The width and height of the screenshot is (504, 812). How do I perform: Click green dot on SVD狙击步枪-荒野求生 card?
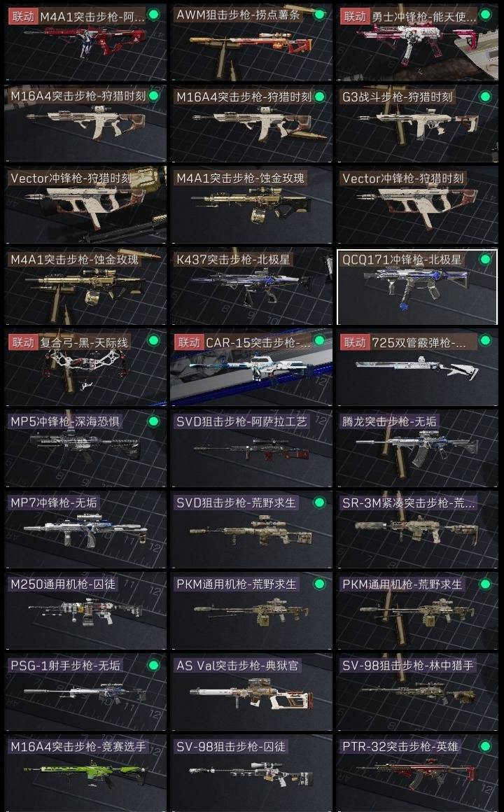point(320,502)
